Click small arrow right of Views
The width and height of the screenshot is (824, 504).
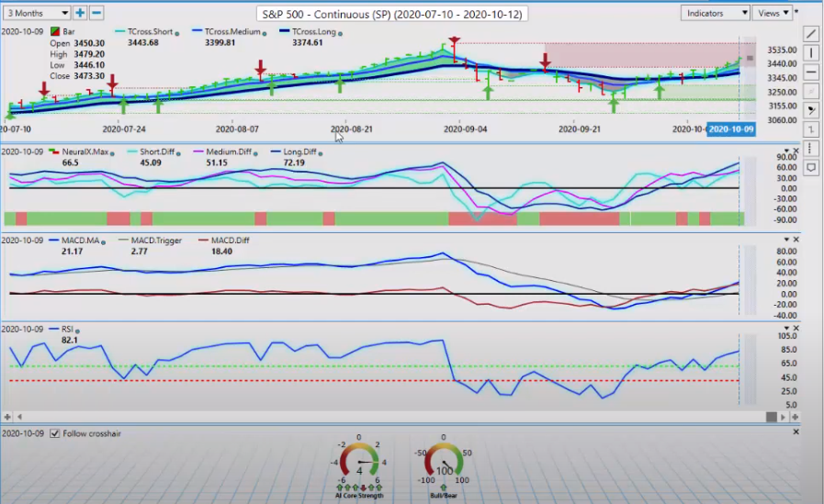click(x=796, y=11)
